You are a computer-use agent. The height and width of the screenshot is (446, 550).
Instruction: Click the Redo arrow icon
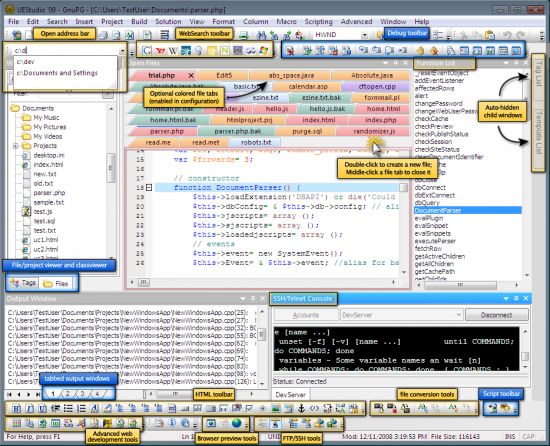[521, 35]
